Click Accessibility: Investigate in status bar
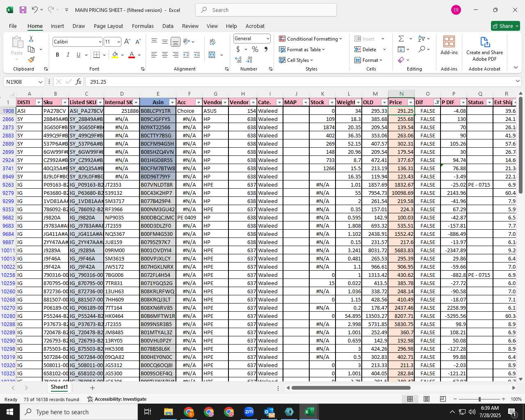525x420 pixels. click(x=117, y=399)
